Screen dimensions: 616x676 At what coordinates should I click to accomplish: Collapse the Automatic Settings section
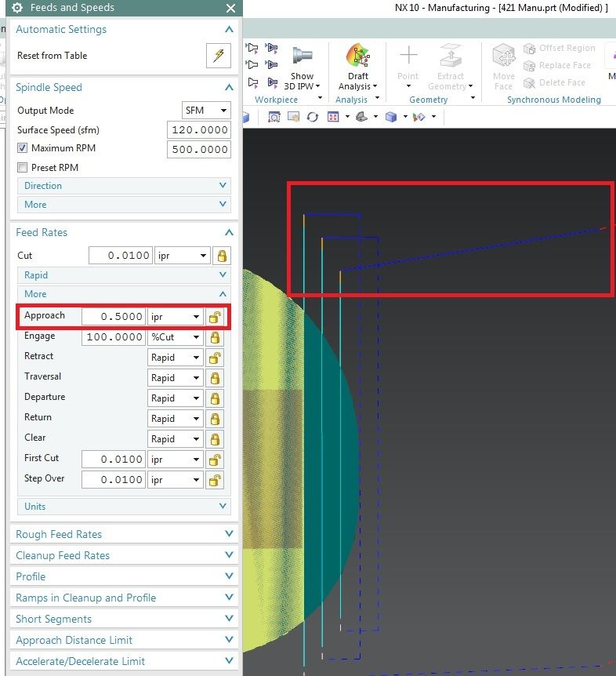(x=229, y=29)
